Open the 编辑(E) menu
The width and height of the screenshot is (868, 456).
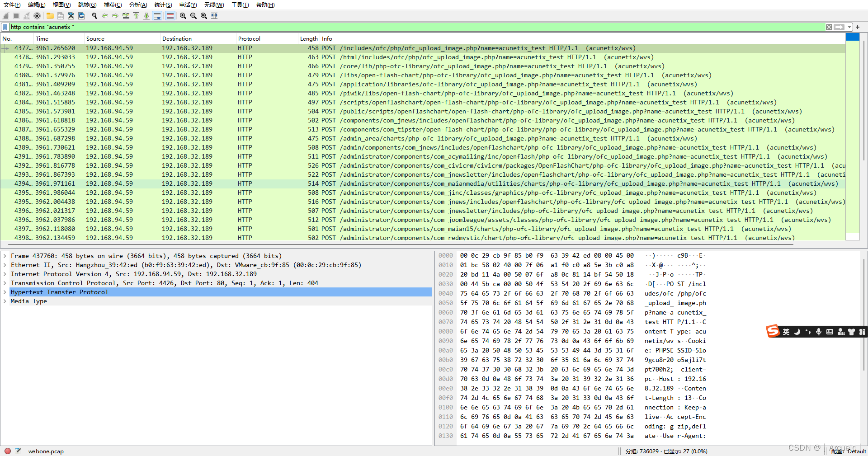point(37,5)
